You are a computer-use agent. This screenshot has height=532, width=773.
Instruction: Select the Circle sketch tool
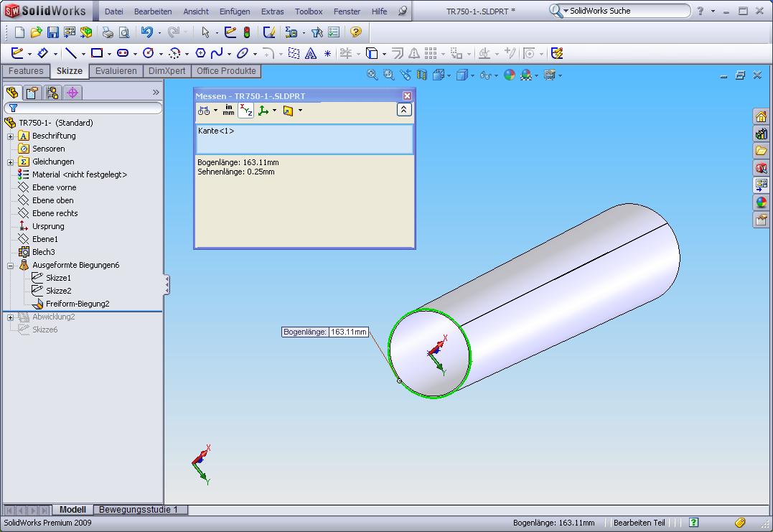pyautogui.click(x=149, y=53)
